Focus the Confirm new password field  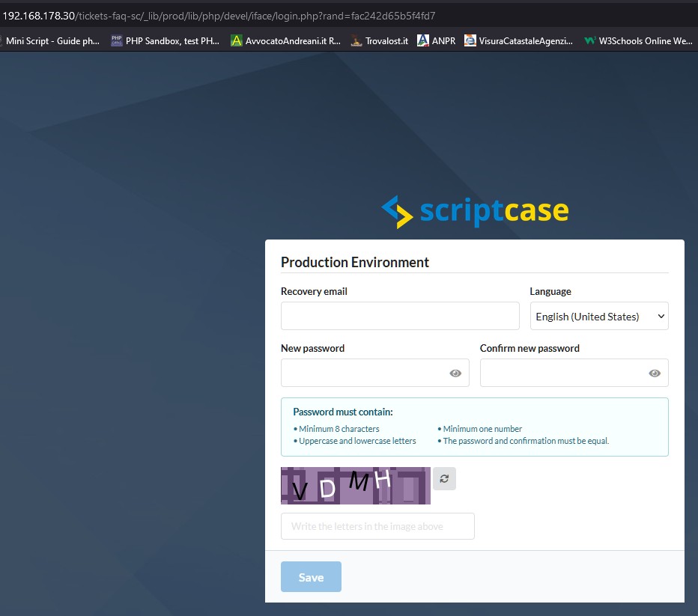(x=574, y=373)
